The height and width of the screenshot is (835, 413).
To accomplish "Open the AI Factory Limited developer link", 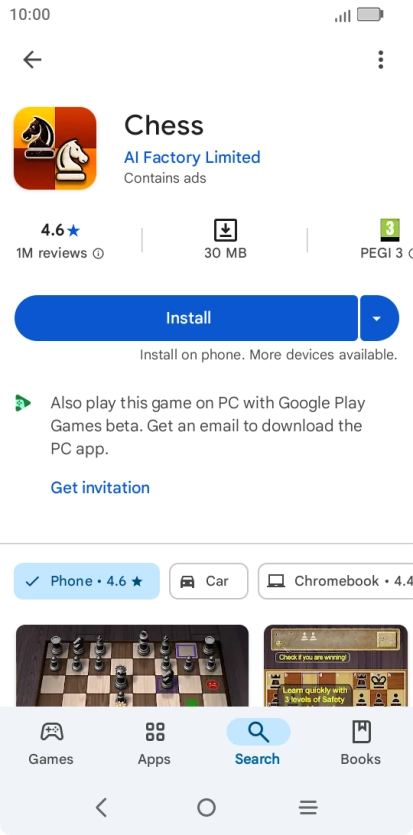I will 192,158.
